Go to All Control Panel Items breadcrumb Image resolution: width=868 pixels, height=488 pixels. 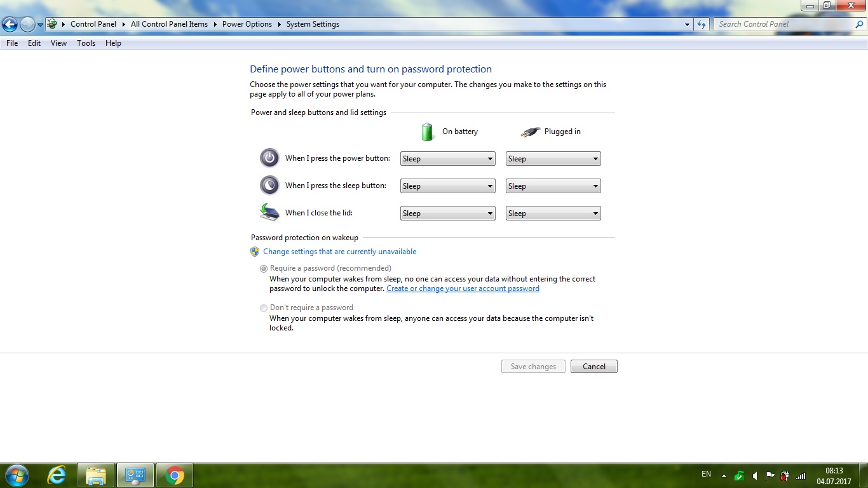tap(169, 24)
